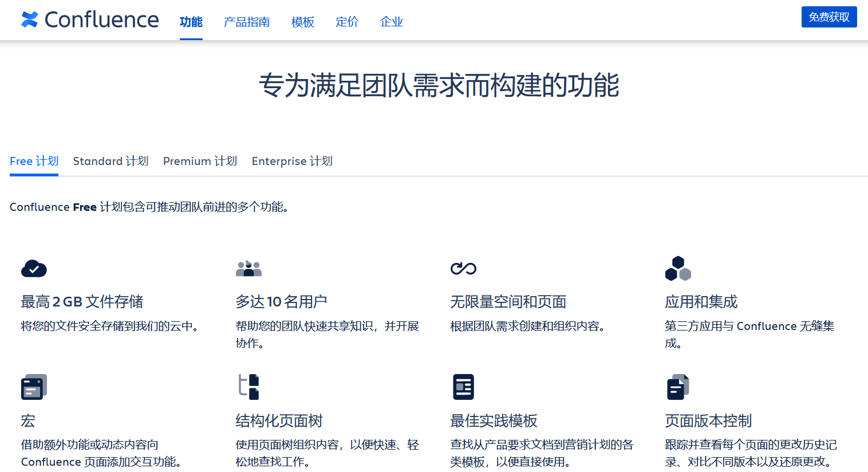Image resolution: width=868 pixels, height=472 pixels.
Task: Switch to the Standard 计划 tab
Action: coord(111,161)
